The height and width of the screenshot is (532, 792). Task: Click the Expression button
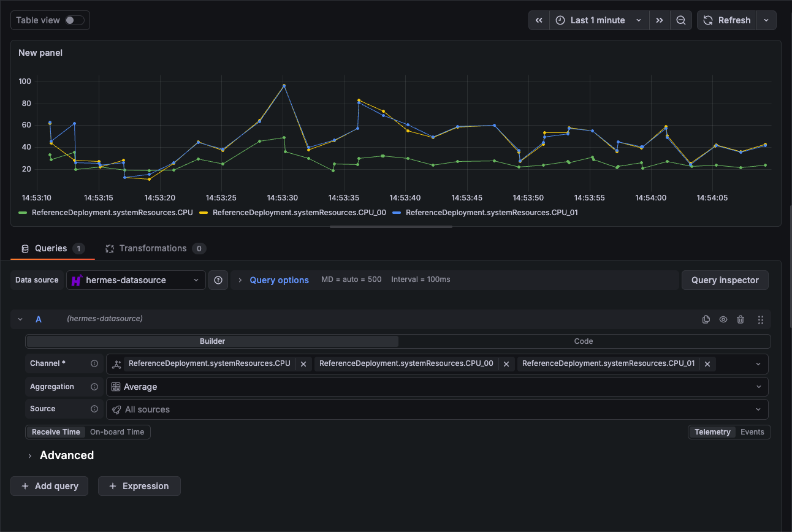pyautogui.click(x=139, y=486)
